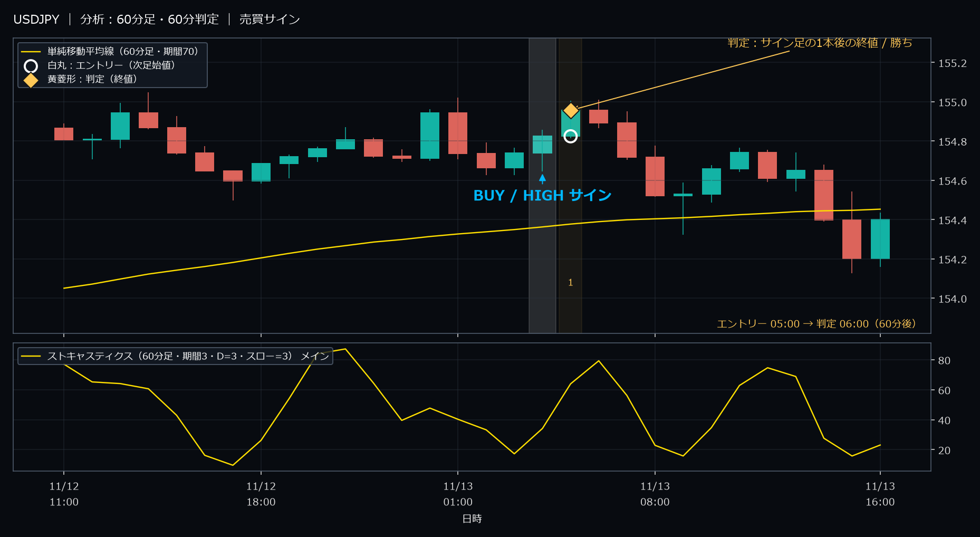Click price axis label 154.2
Image resolution: width=980 pixels, height=537 pixels.
point(952,260)
